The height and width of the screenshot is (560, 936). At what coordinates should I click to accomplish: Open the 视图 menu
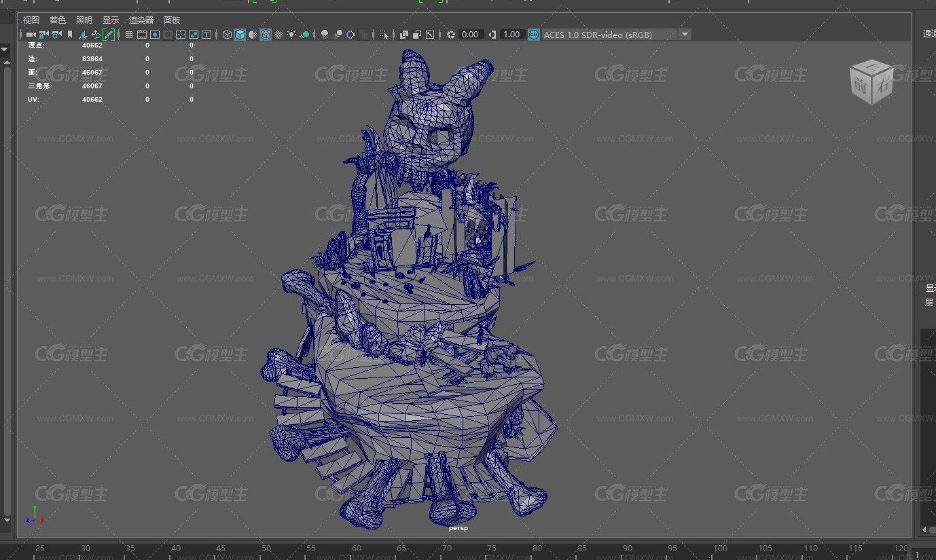coord(31,20)
